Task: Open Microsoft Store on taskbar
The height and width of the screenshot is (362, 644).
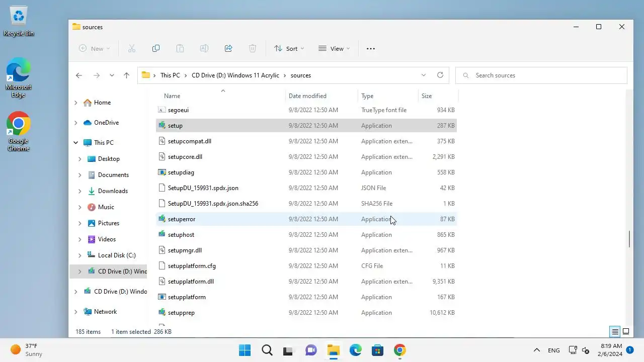Action: pyautogui.click(x=378, y=350)
